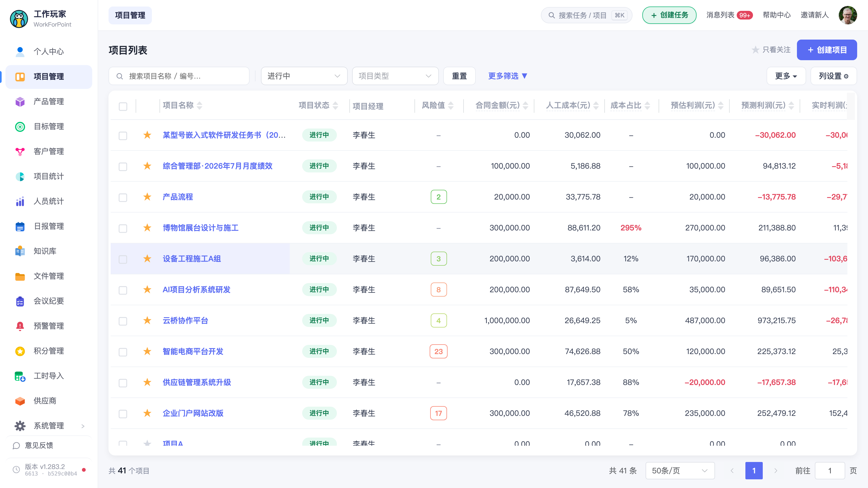Click the WorkForPoint owl logo
This screenshot has width=868, height=488.
[19, 18]
